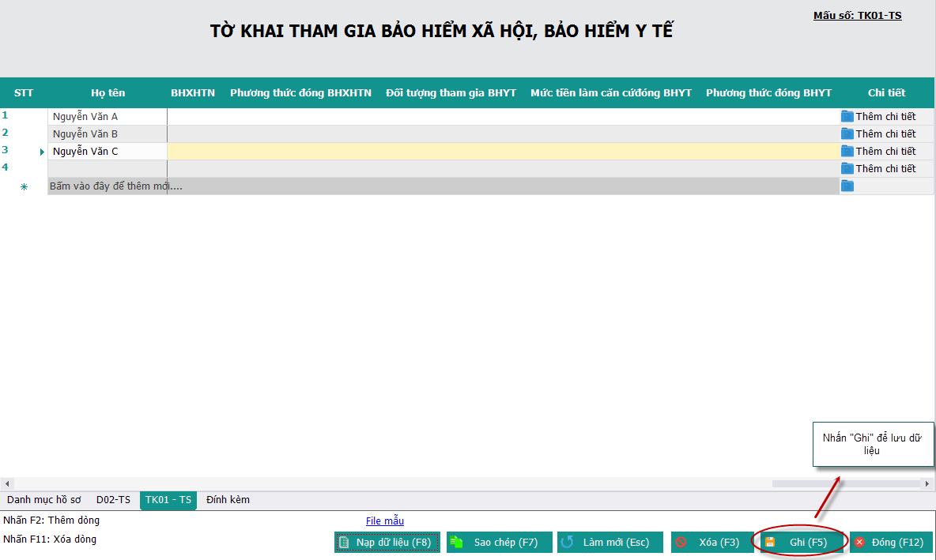Click 'Bấm vào đây để thêm mới' row
Screen dimensions: 936x560
pos(443,186)
